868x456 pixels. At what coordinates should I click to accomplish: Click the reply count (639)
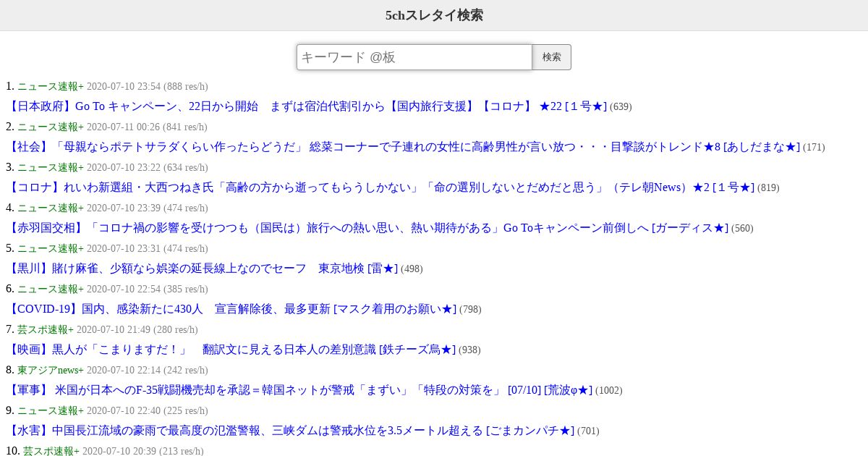click(x=621, y=107)
